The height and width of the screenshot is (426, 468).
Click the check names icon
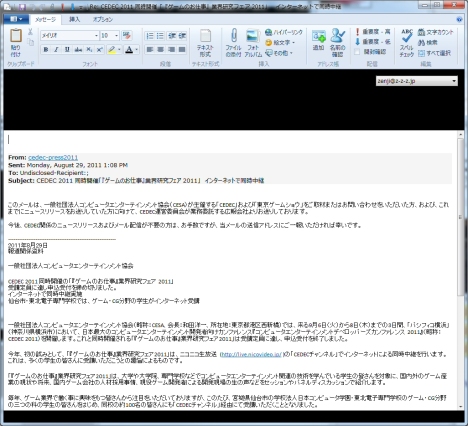(338, 35)
